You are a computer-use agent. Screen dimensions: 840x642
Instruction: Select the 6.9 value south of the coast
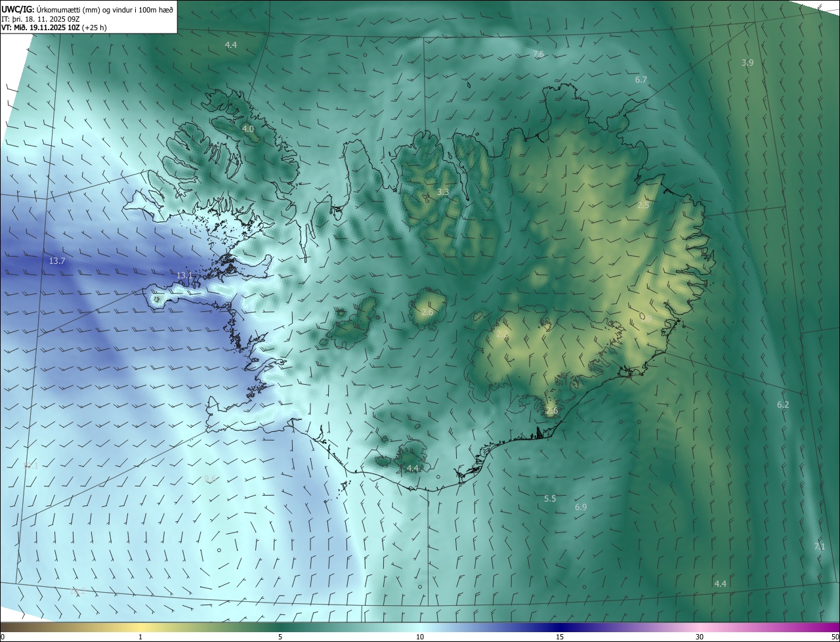click(x=581, y=507)
